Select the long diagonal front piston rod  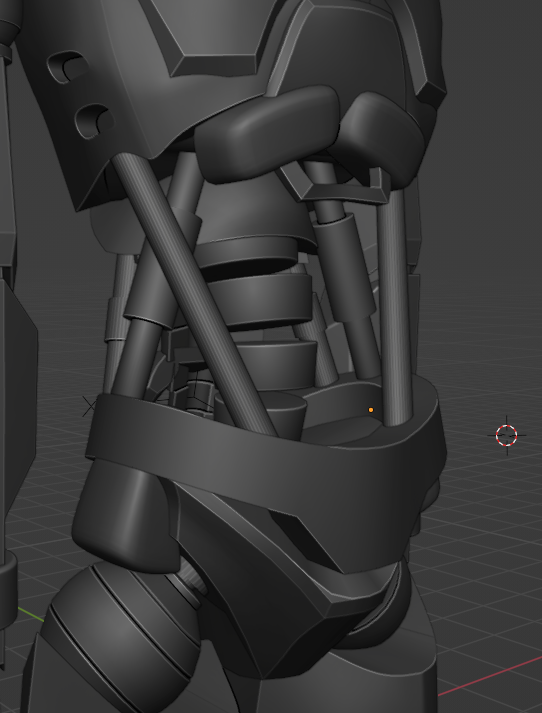click(x=196, y=296)
